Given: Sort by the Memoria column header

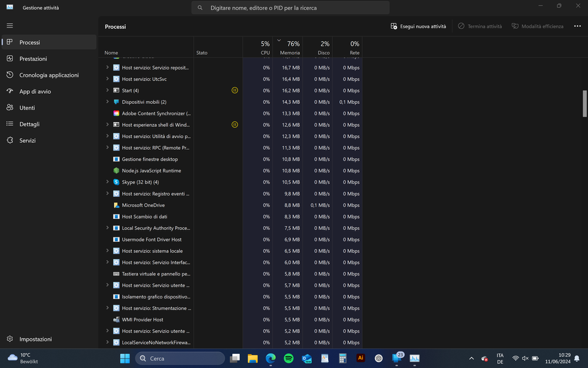Looking at the screenshot, I should point(288,47).
